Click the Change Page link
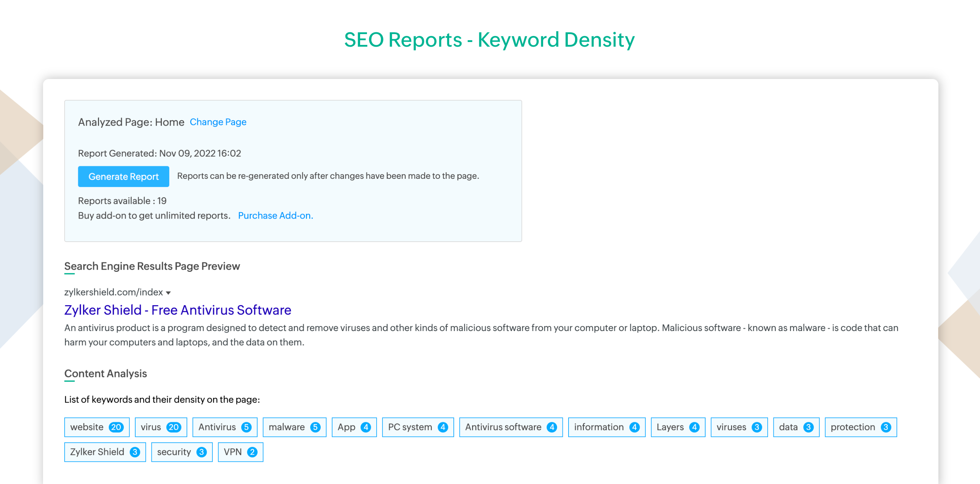980x484 pixels. pyautogui.click(x=218, y=122)
